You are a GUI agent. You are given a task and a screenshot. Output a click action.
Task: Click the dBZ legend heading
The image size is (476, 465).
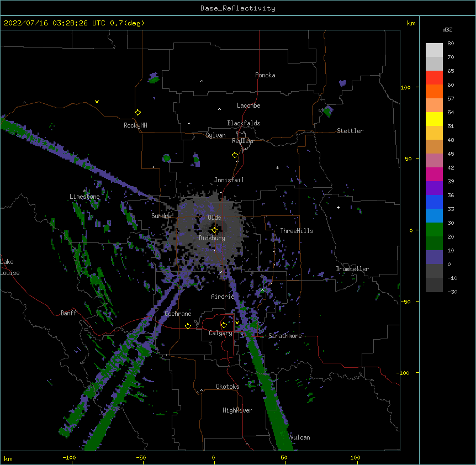(447, 30)
